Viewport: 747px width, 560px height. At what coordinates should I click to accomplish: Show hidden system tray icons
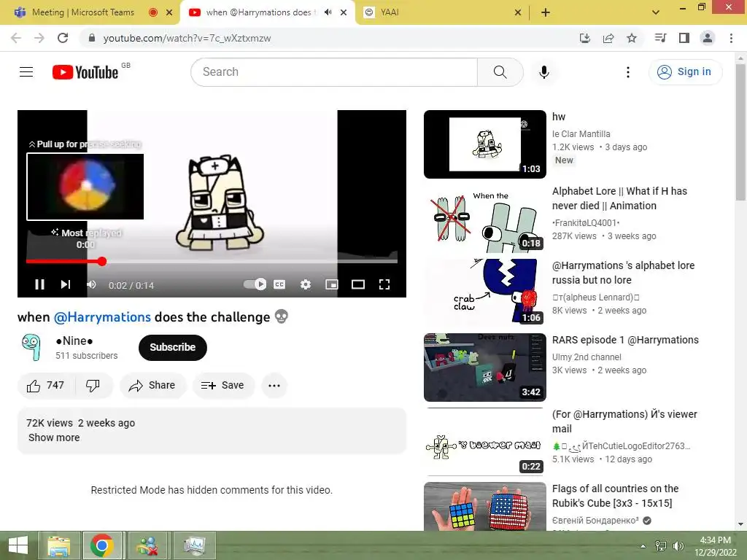(x=643, y=546)
